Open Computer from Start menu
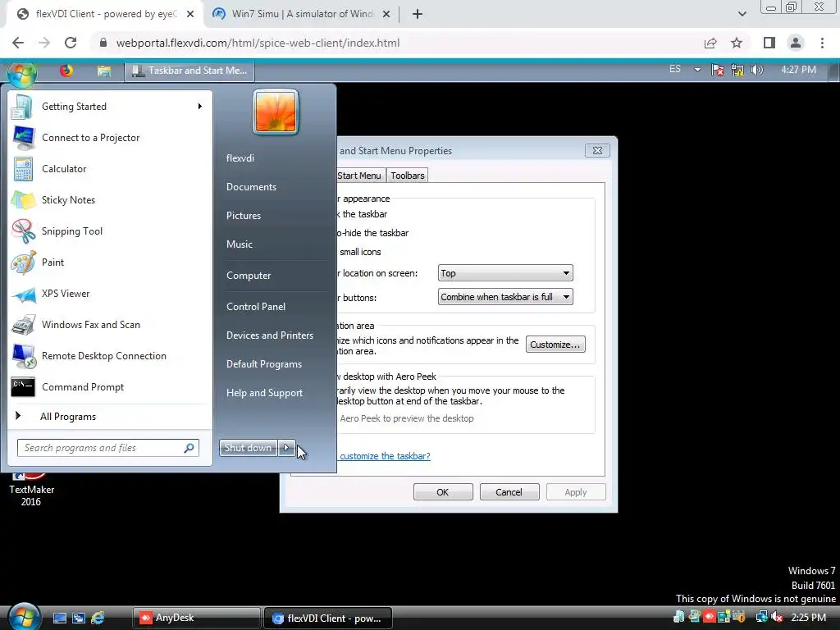 coord(249,276)
